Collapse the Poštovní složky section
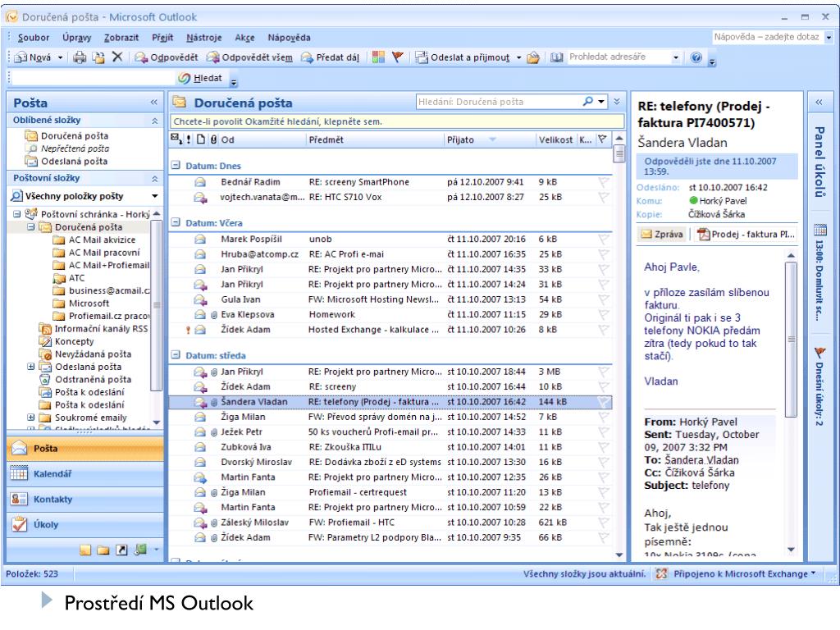 (x=155, y=178)
